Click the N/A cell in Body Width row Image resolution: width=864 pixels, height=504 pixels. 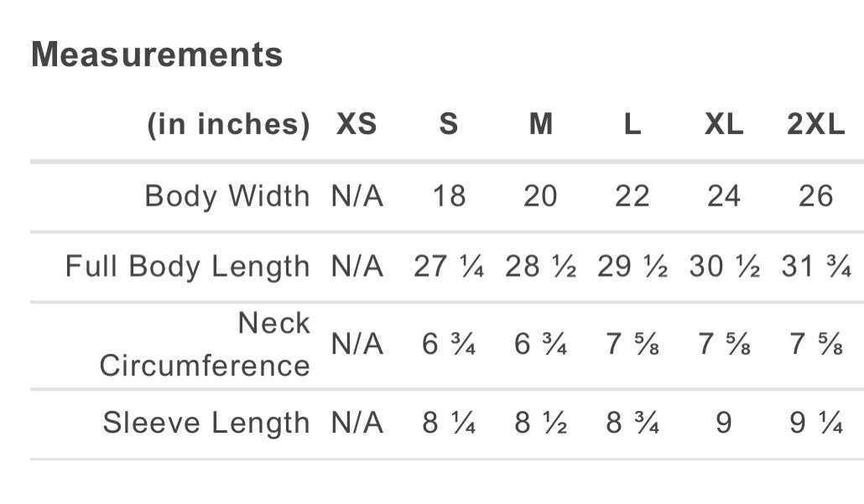coord(357,196)
